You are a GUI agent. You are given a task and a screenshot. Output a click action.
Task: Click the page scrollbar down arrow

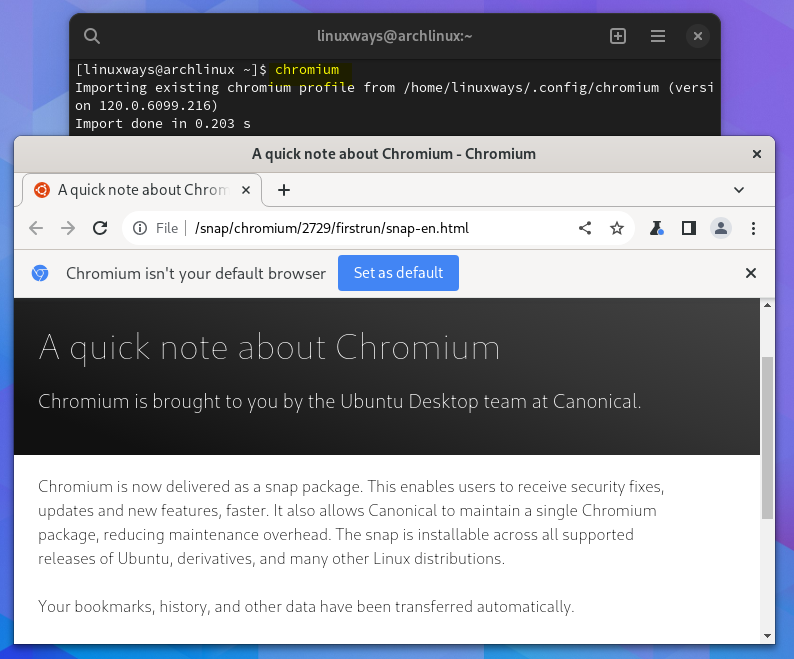coord(767,636)
